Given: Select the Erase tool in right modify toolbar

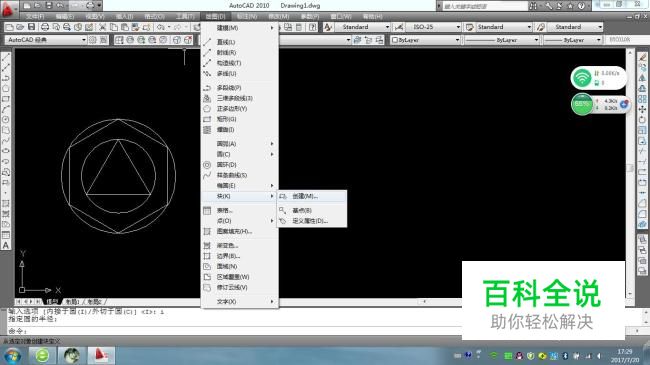Looking at the screenshot, I should [x=642, y=57].
